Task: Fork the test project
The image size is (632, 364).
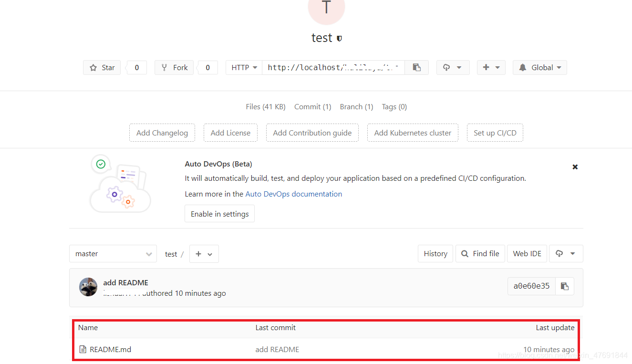Action: (174, 67)
